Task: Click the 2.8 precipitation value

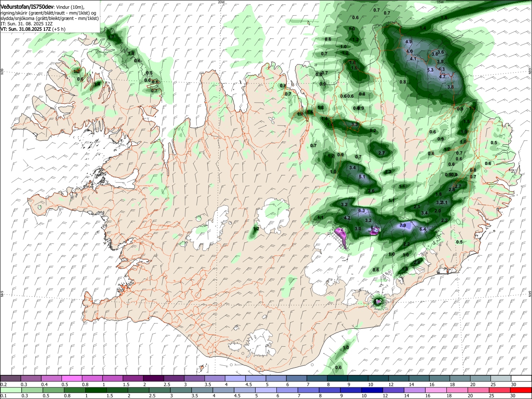Action: point(452,190)
